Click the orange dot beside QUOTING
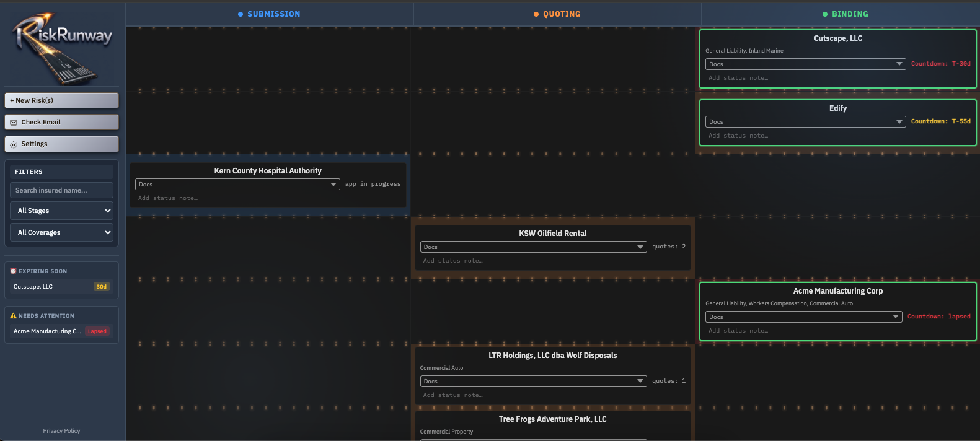Viewport: 980px width, 441px height. point(536,14)
